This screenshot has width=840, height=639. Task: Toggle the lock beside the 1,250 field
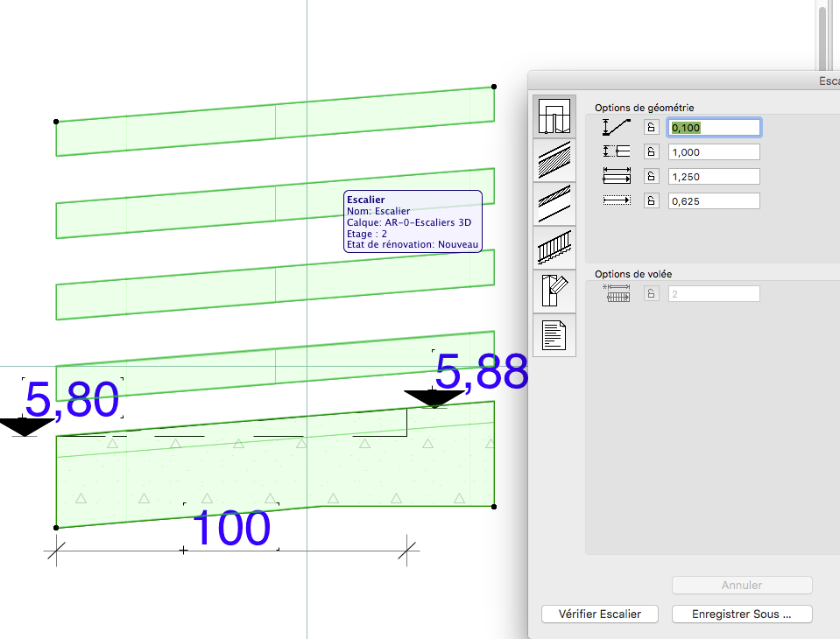click(651, 176)
